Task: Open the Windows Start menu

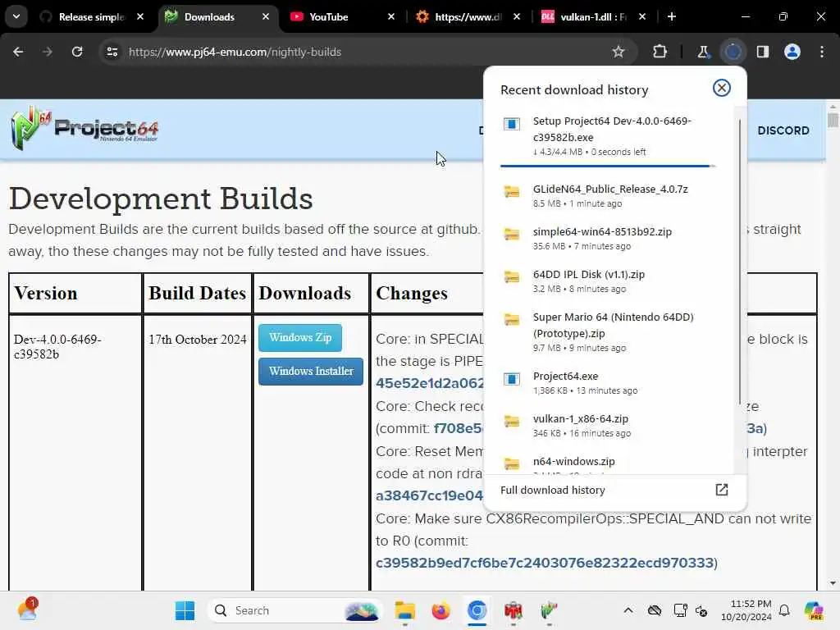Action: point(185,610)
